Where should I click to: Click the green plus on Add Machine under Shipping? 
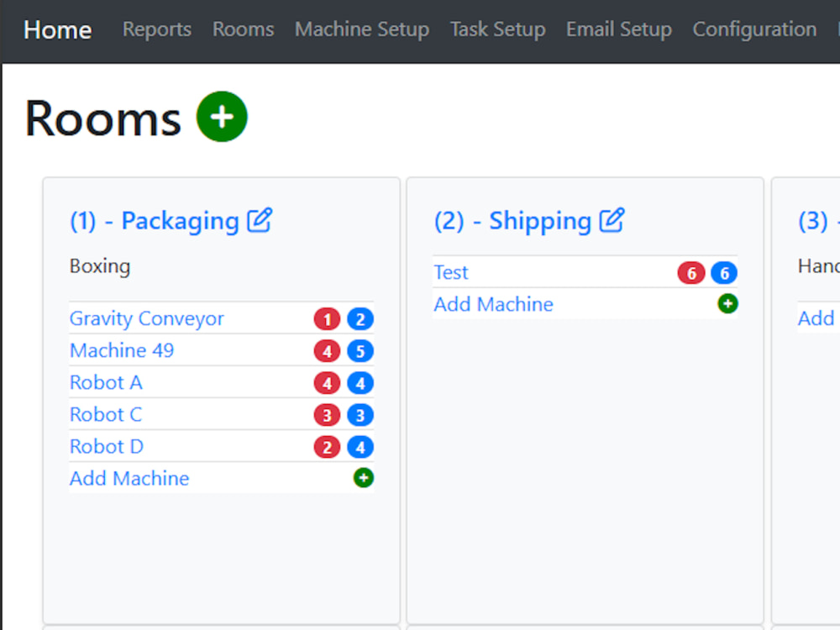coord(727,304)
